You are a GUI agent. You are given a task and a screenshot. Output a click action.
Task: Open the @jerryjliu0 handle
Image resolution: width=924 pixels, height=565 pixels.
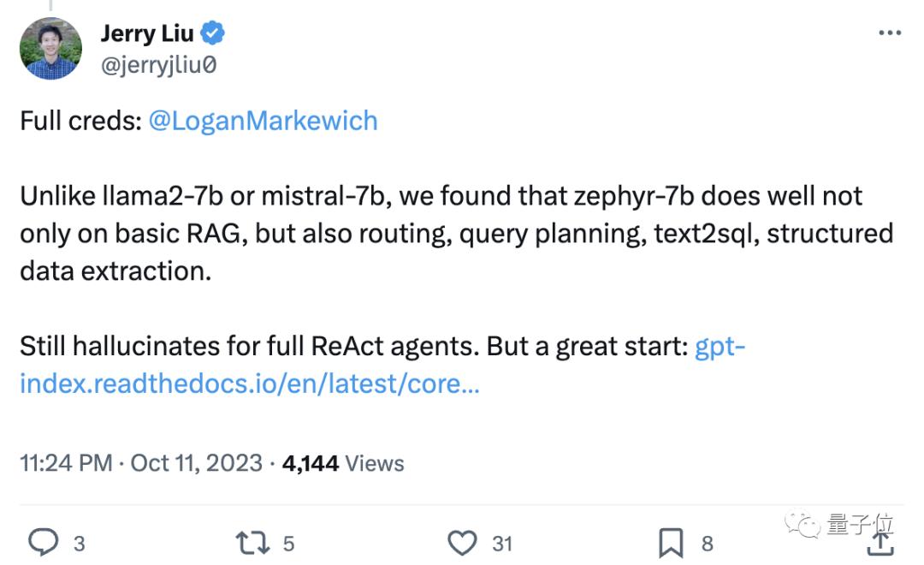pos(158,65)
